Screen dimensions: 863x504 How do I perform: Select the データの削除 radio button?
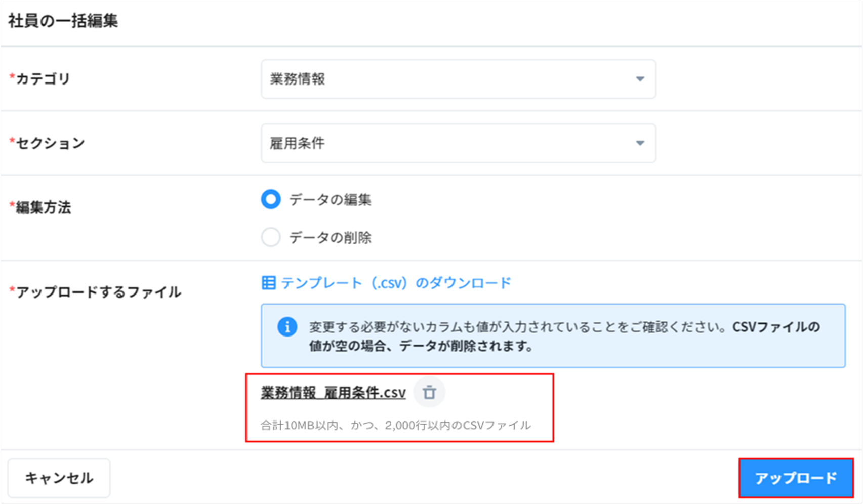coord(271,237)
